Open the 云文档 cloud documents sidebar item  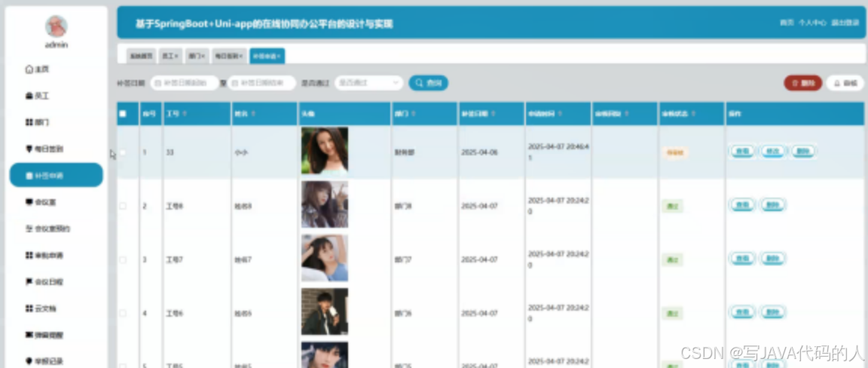pyautogui.click(x=41, y=308)
